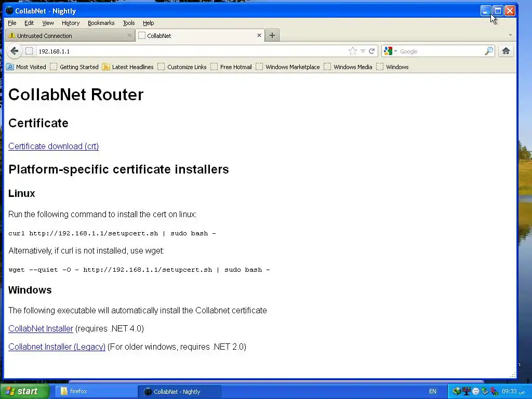Switch to the Untrusted Connection tab
This screenshot has width=532, height=399.
70,36
